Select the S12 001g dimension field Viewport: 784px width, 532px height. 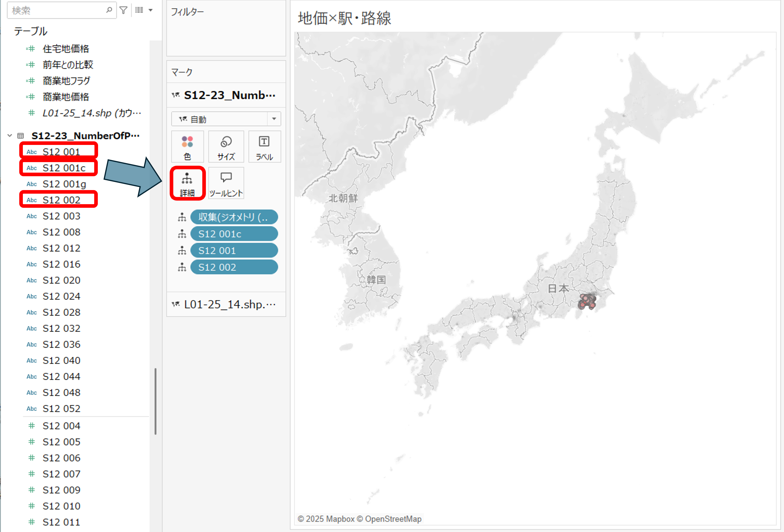pyautogui.click(x=64, y=184)
